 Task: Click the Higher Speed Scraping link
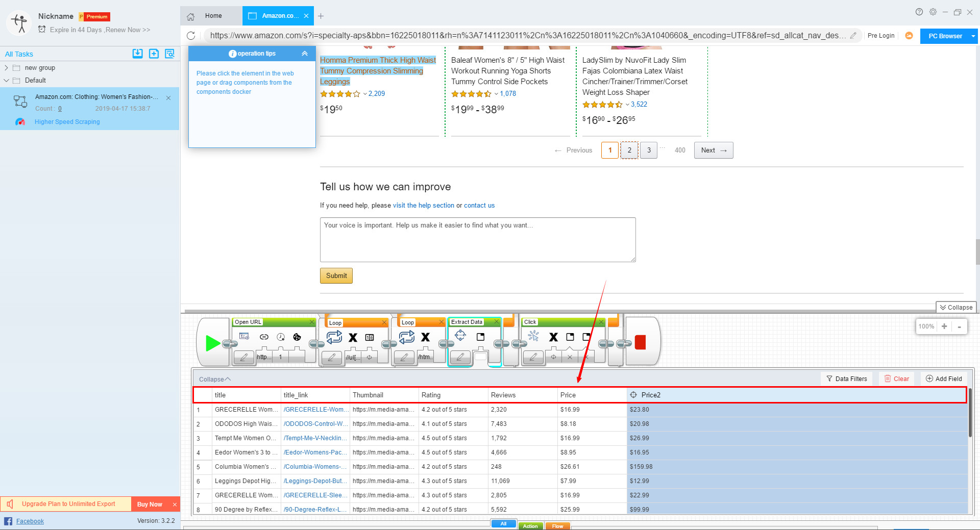click(x=67, y=122)
